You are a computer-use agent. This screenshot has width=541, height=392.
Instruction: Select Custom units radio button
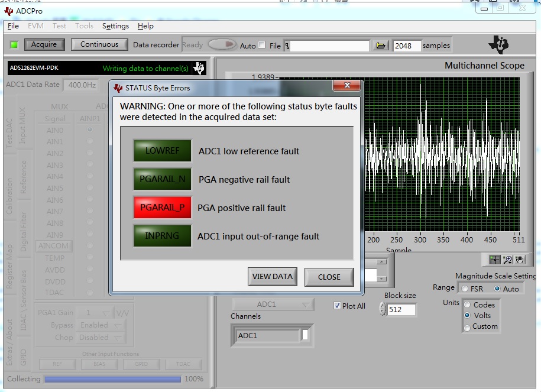(467, 327)
